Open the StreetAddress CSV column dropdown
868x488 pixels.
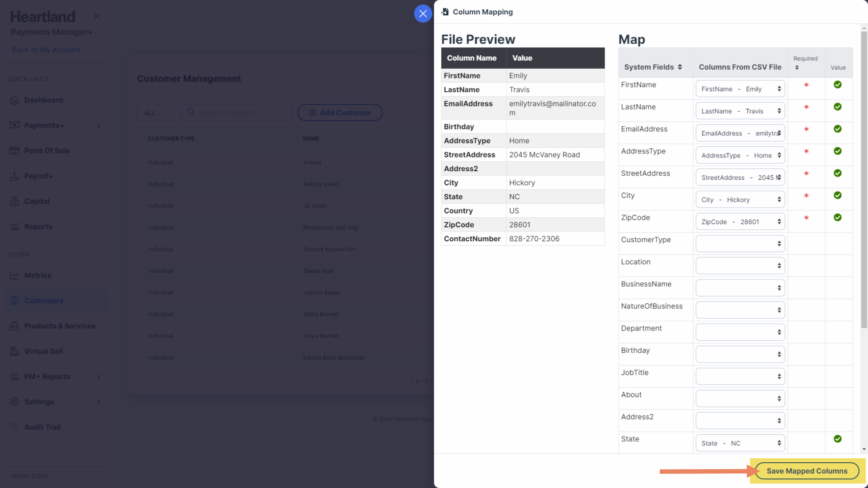(x=740, y=177)
